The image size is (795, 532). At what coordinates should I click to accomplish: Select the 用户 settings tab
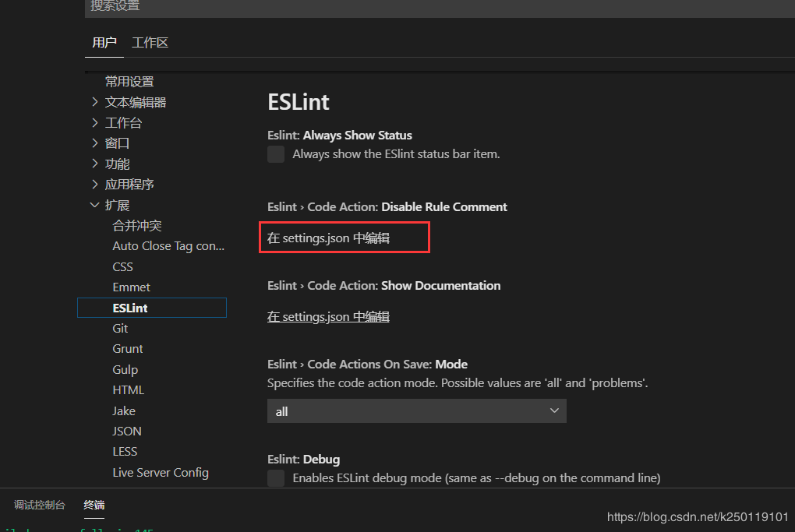(x=104, y=43)
